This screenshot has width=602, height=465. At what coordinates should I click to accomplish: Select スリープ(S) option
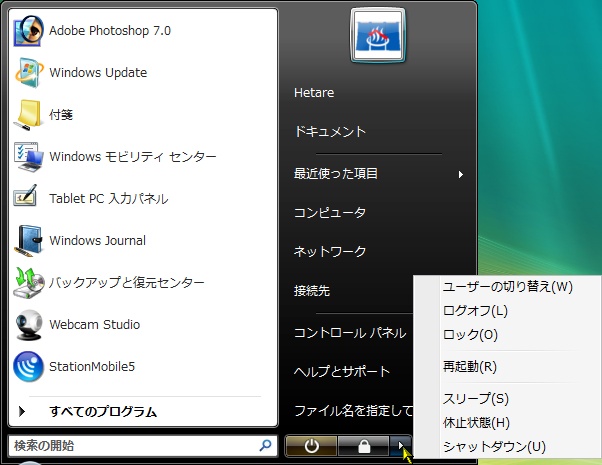(476, 398)
